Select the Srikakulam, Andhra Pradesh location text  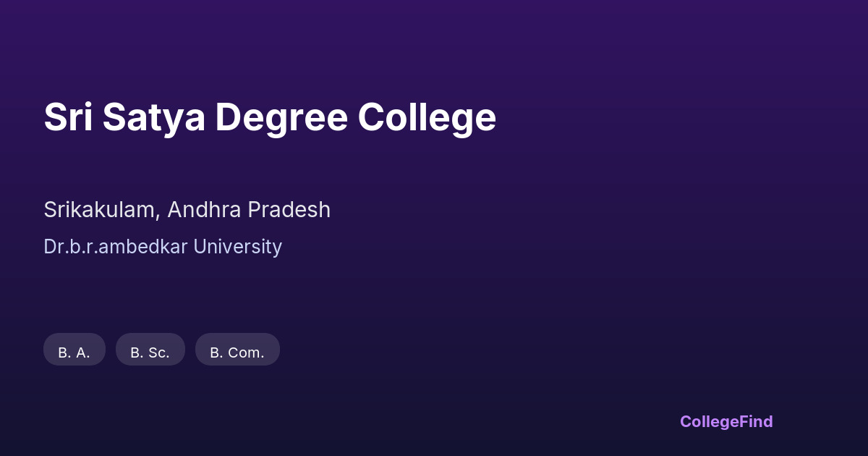pyautogui.click(x=187, y=210)
